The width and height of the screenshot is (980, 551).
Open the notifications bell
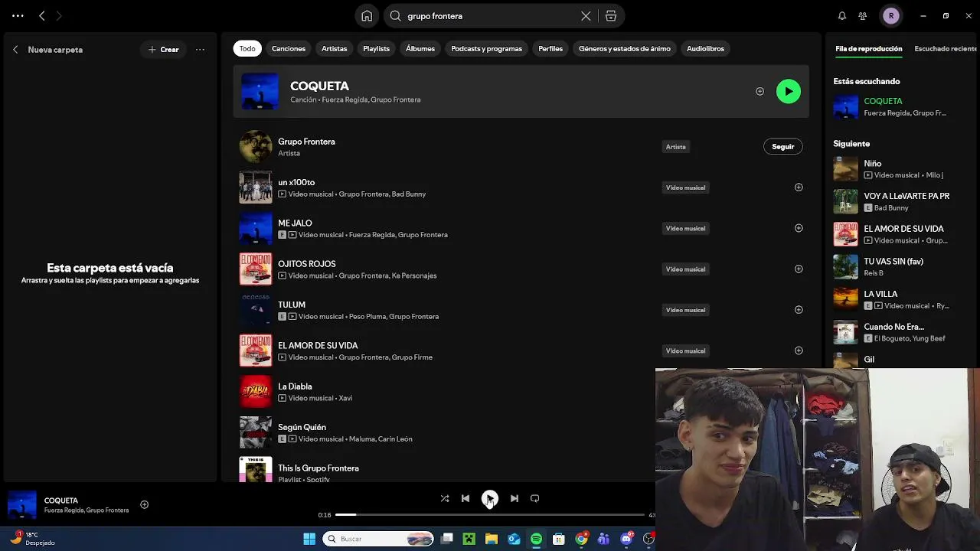pyautogui.click(x=842, y=16)
